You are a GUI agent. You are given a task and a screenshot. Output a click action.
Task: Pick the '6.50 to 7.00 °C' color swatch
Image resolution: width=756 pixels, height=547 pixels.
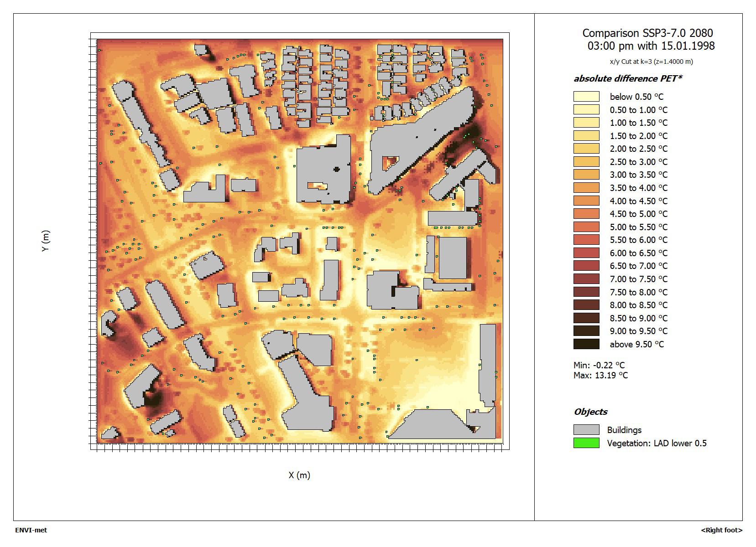[x=586, y=266]
